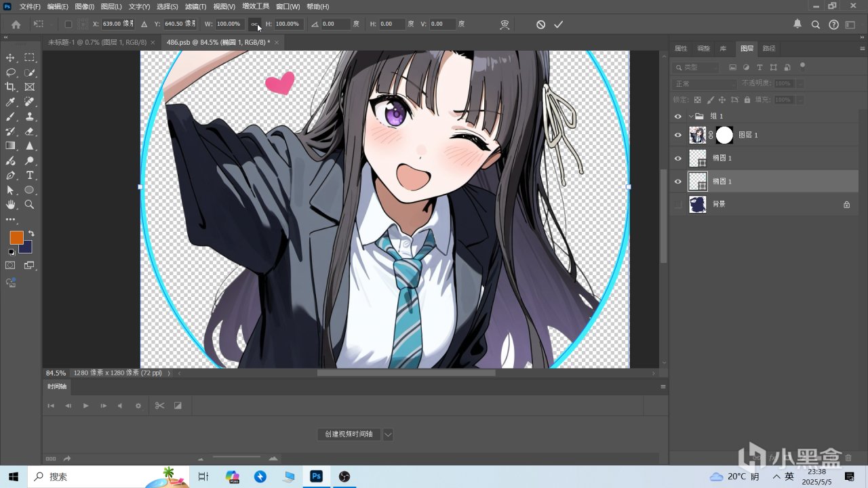Collapse the 组 1 group
The width and height of the screenshot is (868, 488).
pyautogui.click(x=690, y=117)
